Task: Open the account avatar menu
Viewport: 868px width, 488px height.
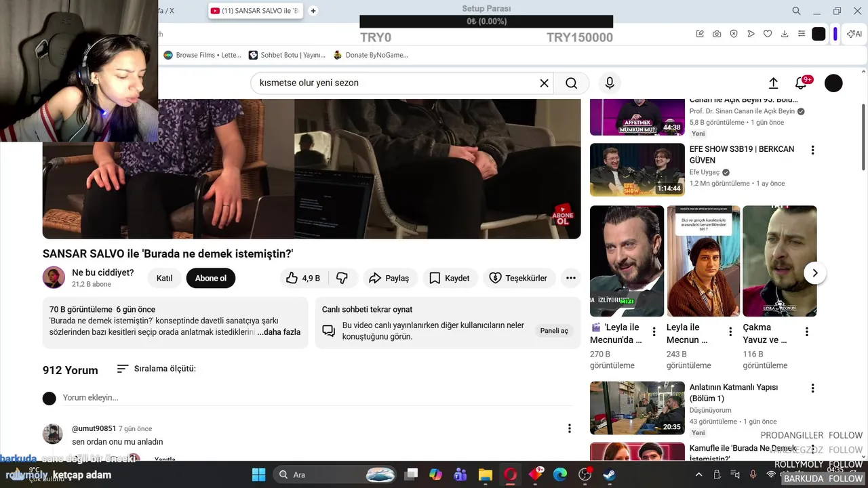Action: [833, 83]
